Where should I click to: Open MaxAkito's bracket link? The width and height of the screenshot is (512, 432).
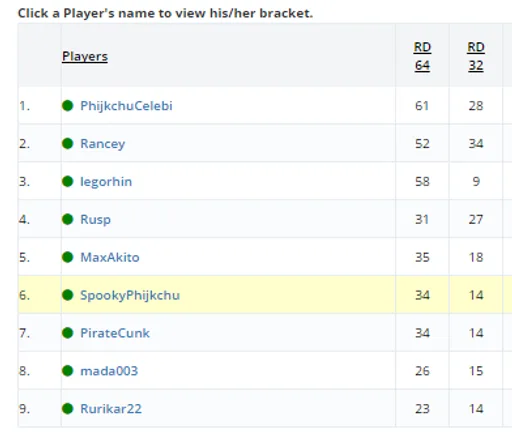click(110, 257)
